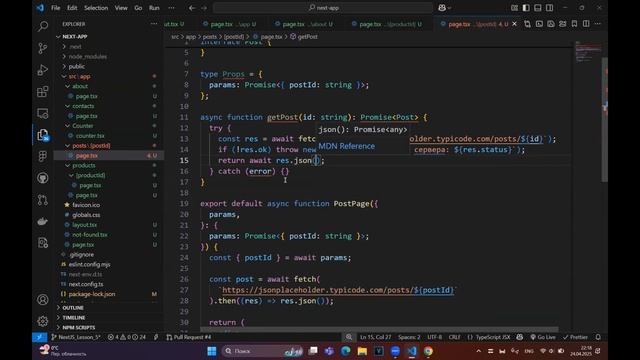Click the editor vertical scrollbar thumb
The height and width of the screenshot is (360, 640).
[604, 120]
